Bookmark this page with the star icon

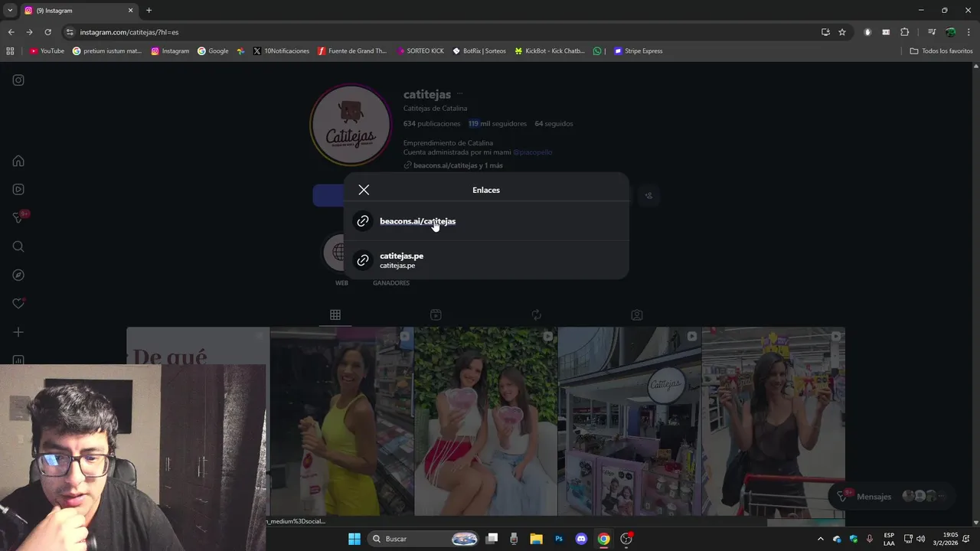[842, 32]
